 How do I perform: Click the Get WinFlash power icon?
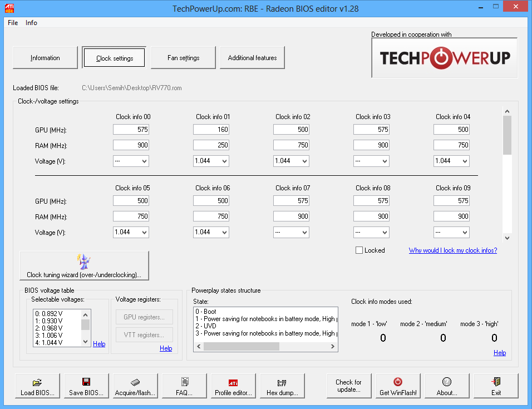click(x=398, y=382)
